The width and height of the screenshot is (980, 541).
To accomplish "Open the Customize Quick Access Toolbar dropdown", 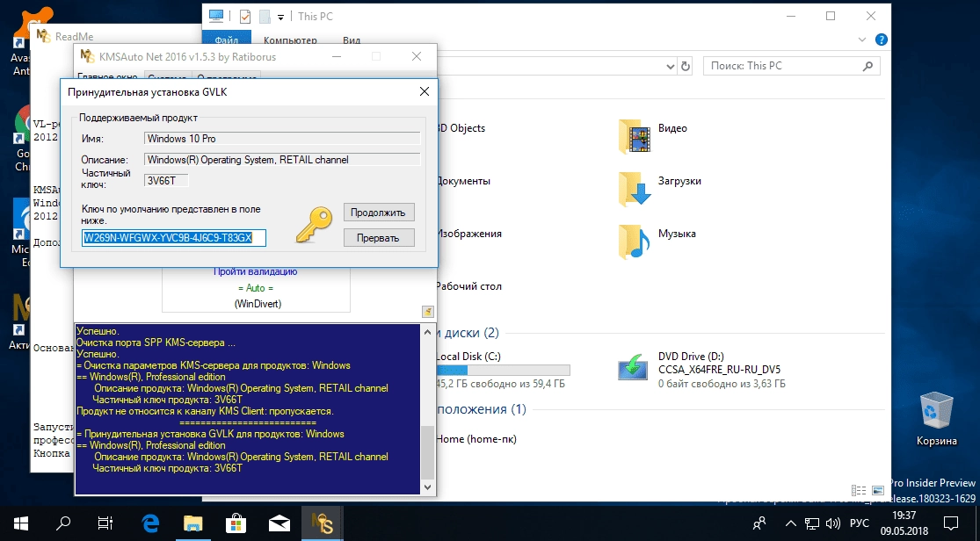I will click(280, 18).
